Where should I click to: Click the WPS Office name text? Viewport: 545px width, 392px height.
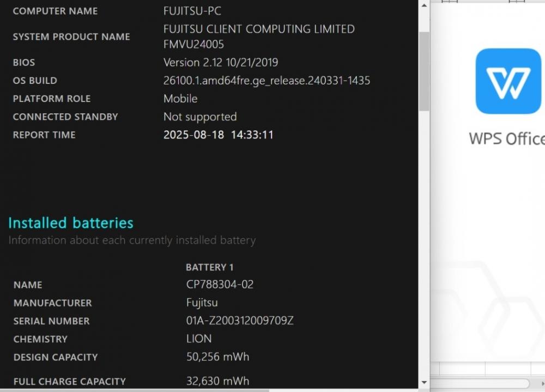507,138
